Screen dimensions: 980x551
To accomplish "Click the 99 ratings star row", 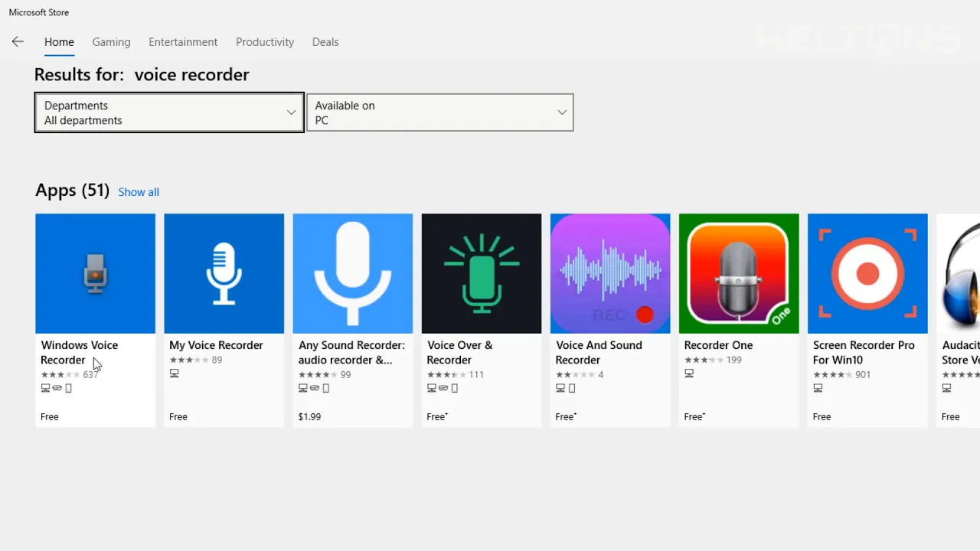I will tap(325, 374).
